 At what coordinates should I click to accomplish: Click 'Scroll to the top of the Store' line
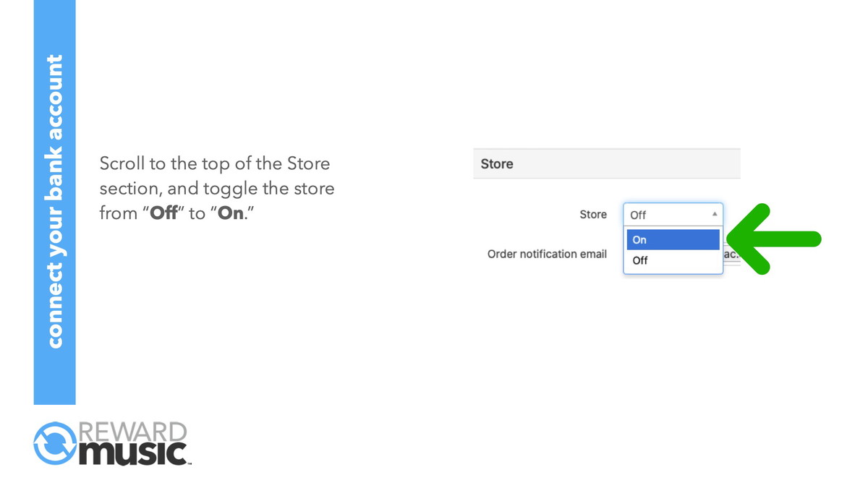(x=215, y=163)
